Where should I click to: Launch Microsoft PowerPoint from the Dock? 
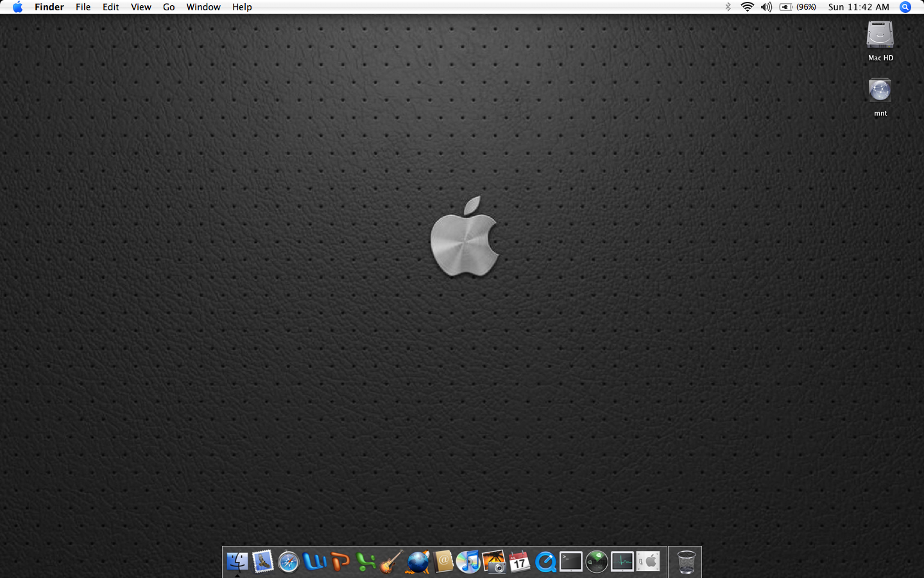[340, 562]
